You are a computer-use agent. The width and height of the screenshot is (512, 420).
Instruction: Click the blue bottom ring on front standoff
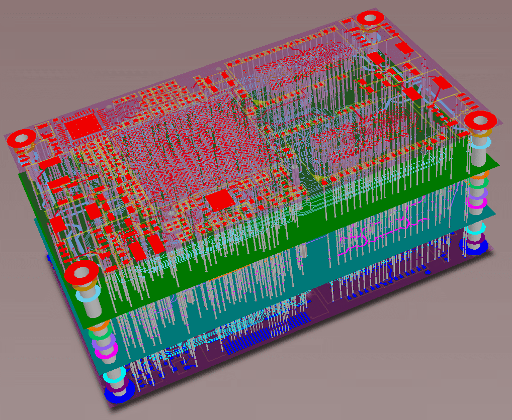[x=120, y=391]
